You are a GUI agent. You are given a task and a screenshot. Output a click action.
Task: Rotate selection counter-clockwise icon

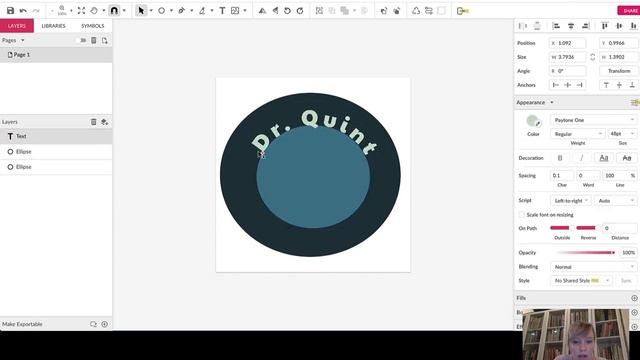point(287,11)
